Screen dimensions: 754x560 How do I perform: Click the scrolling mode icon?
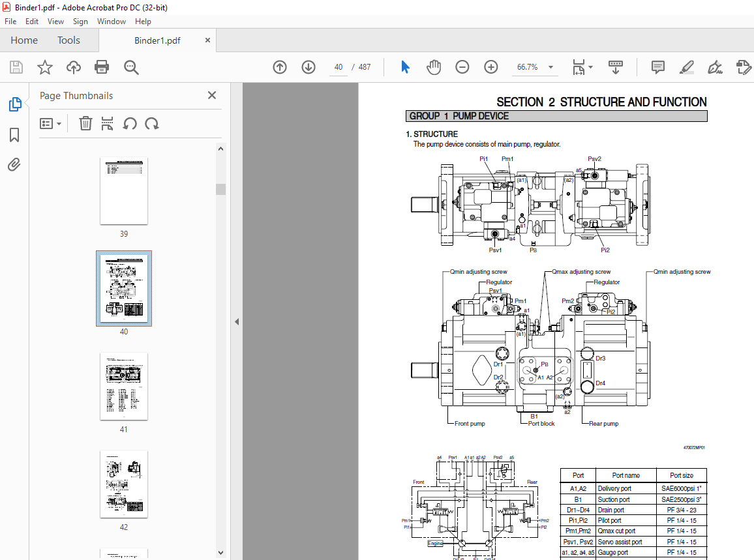[x=616, y=67]
